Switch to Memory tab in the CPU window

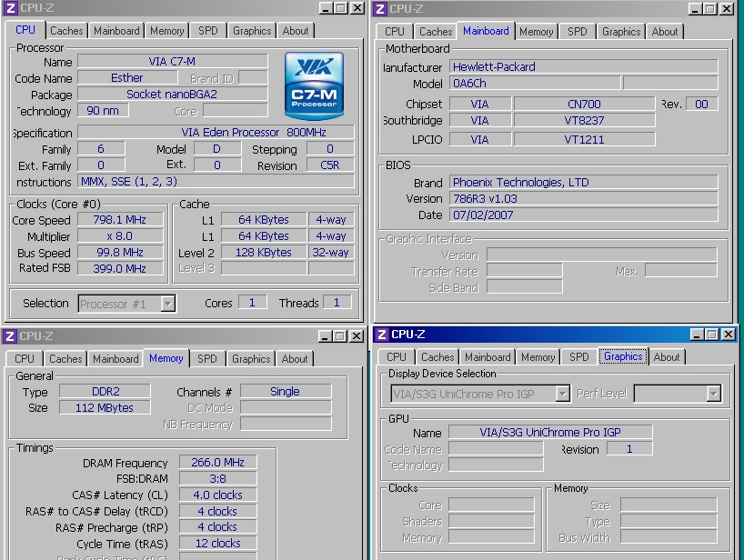click(167, 31)
